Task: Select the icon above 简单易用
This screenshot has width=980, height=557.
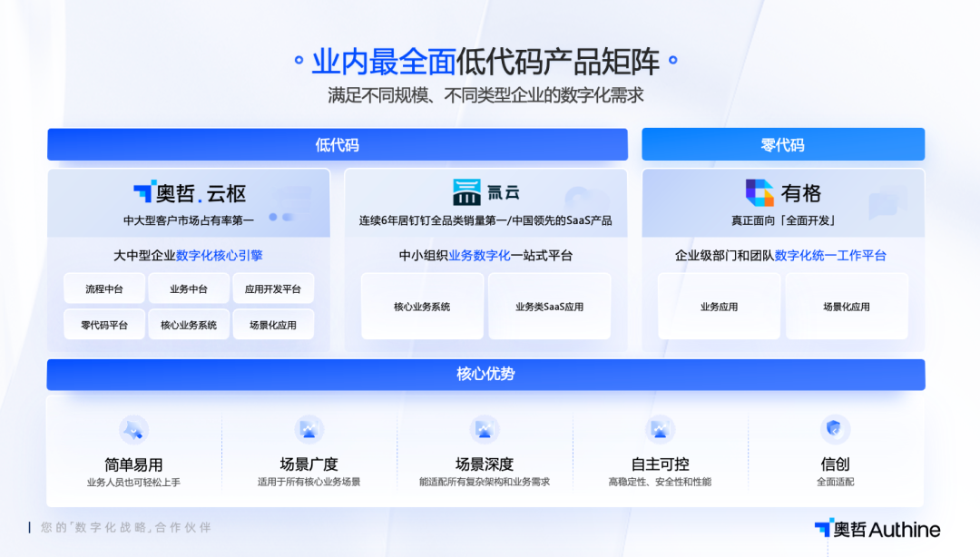Action: tap(133, 429)
